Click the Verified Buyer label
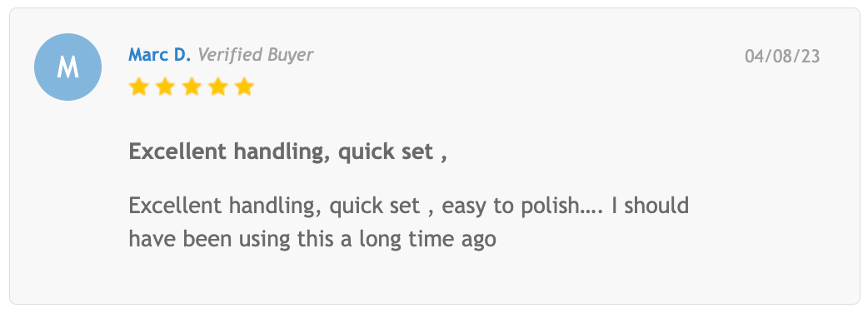This screenshot has width=868, height=313. 255,55
